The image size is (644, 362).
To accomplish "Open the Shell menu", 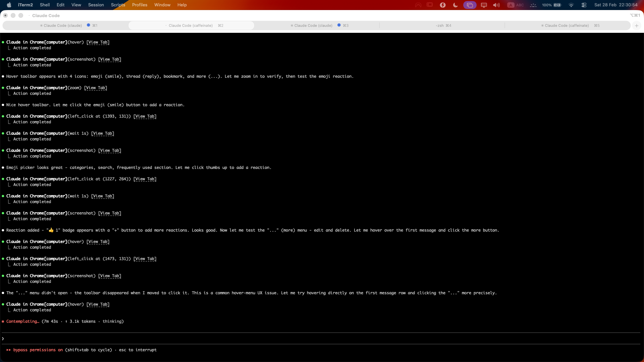I will point(45,5).
